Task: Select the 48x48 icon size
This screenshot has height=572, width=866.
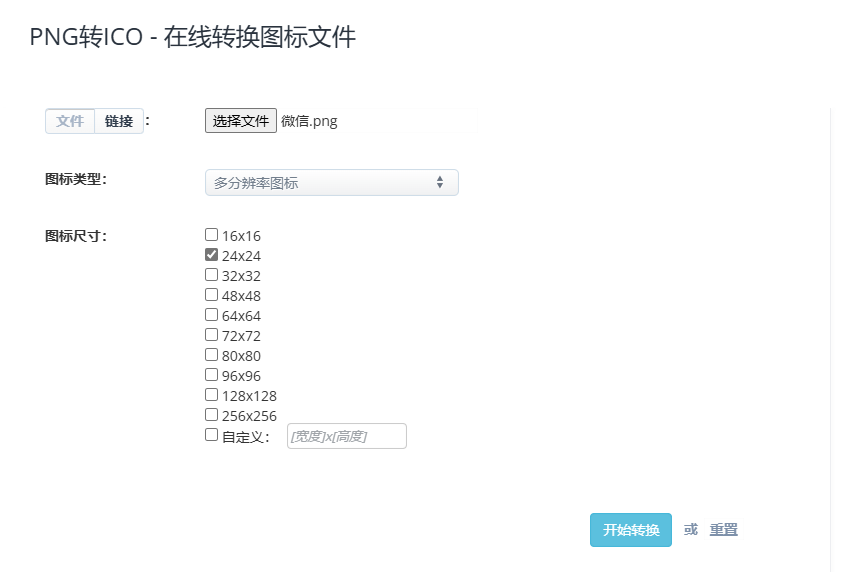Action: pyautogui.click(x=211, y=295)
